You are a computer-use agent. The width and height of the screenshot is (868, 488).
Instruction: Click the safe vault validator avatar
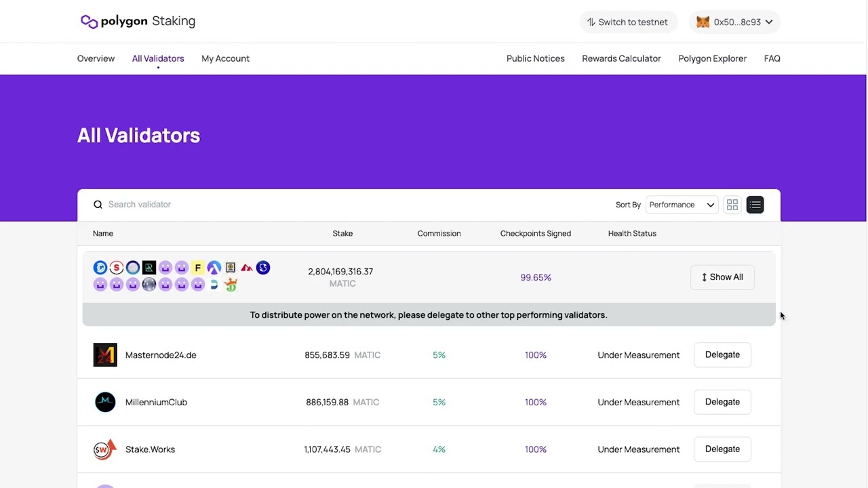pyautogui.click(x=231, y=268)
